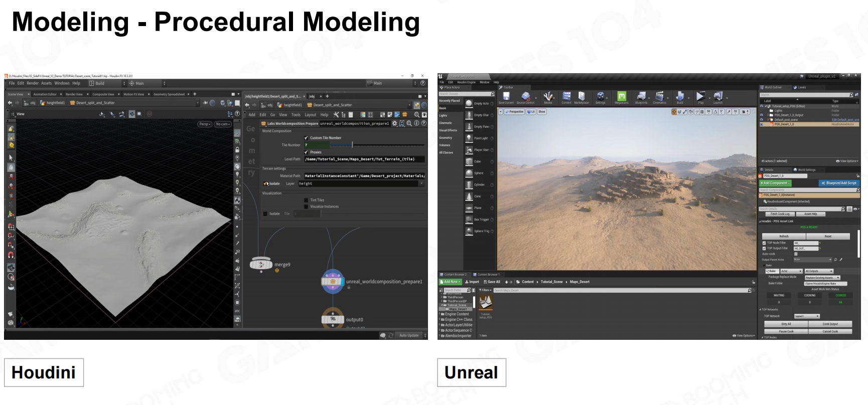
Task: Click Tutorial_setup_PDG asset thumbnail
Action: point(486,302)
